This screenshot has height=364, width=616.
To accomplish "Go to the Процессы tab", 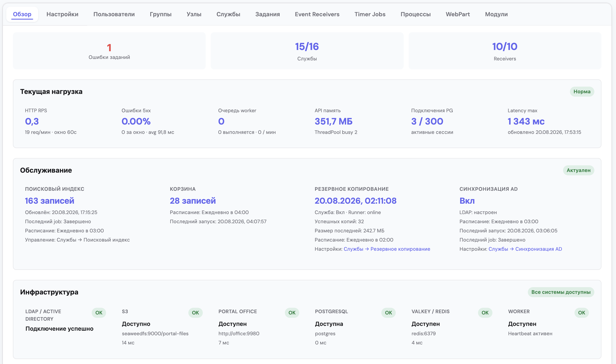I will pyautogui.click(x=416, y=14).
